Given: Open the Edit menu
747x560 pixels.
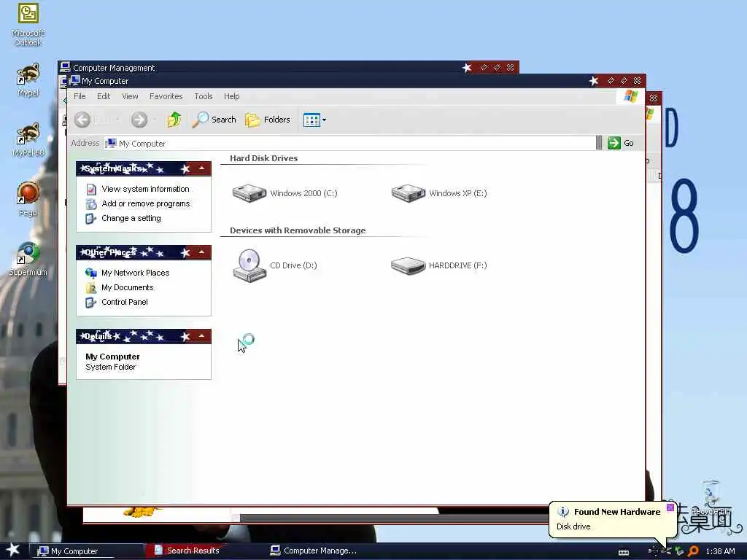Looking at the screenshot, I should 104,96.
